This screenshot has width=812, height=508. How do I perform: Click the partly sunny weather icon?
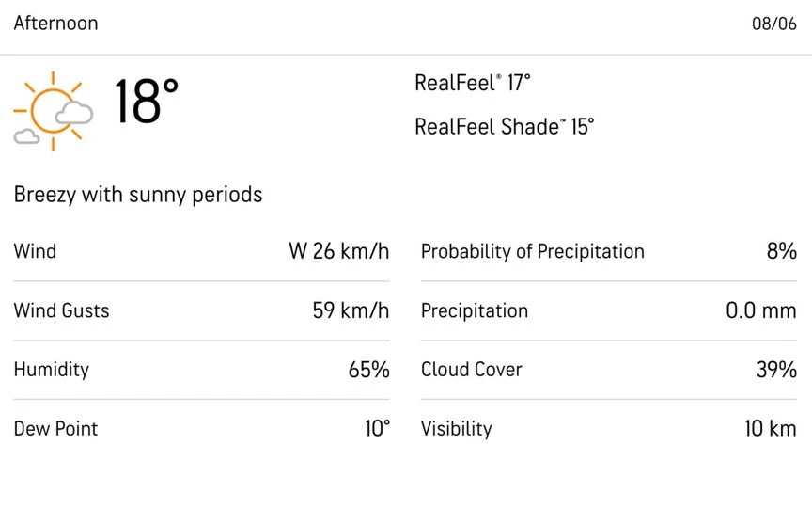tap(54, 110)
